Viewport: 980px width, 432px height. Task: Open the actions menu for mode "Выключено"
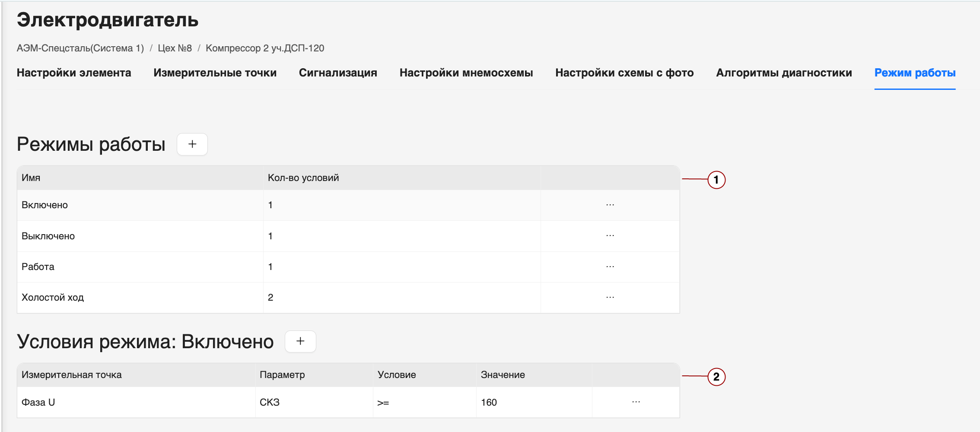click(610, 236)
